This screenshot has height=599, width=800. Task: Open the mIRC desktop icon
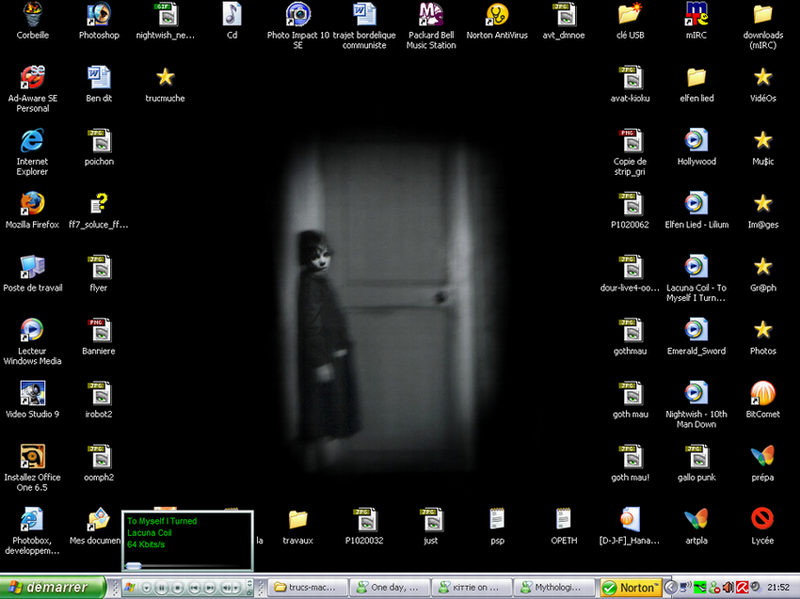pyautogui.click(x=696, y=14)
